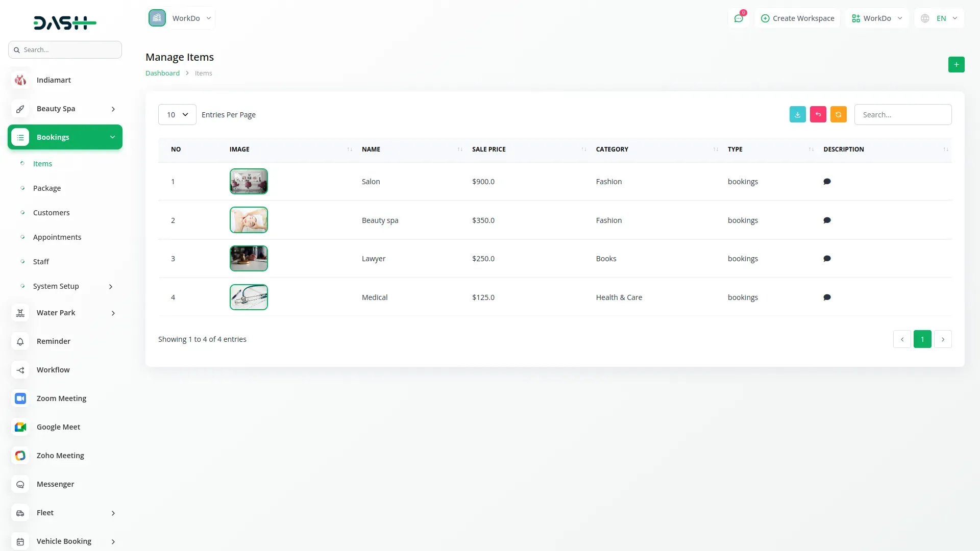Click the teal download export icon
The width and height of the screenshot is (980, 551).
(797, 114)
